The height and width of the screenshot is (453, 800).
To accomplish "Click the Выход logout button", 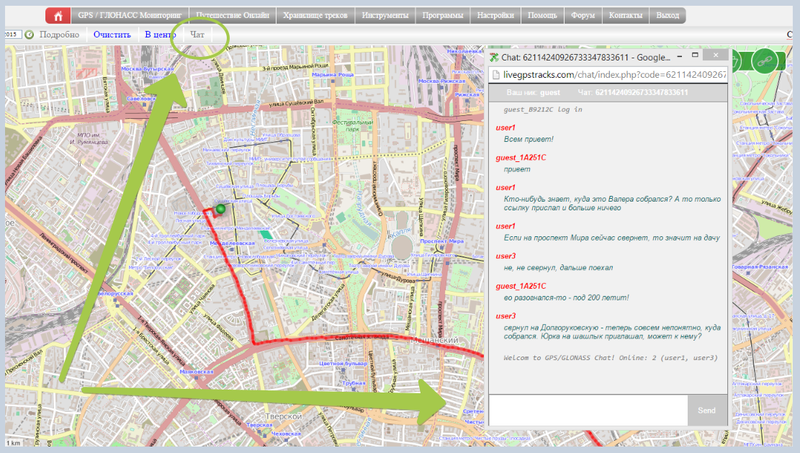I will [x=666, y=16].
